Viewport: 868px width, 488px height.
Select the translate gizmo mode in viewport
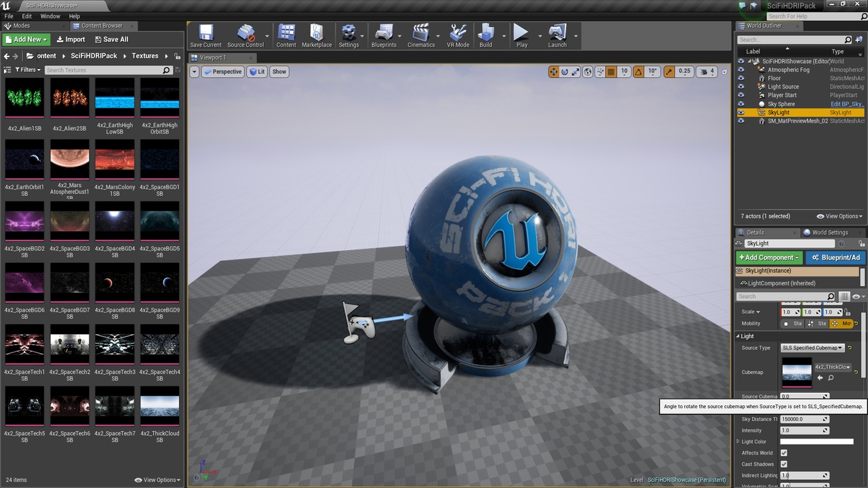[554, 71]
